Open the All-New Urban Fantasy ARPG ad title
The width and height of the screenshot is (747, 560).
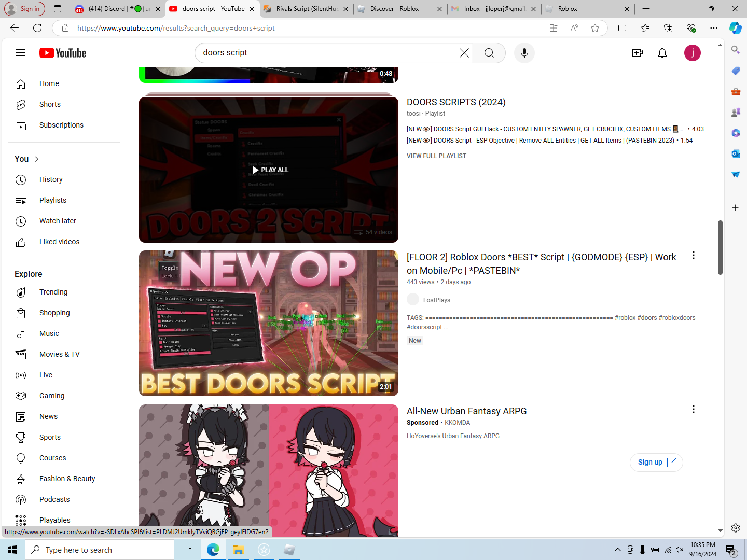(466, 411)
